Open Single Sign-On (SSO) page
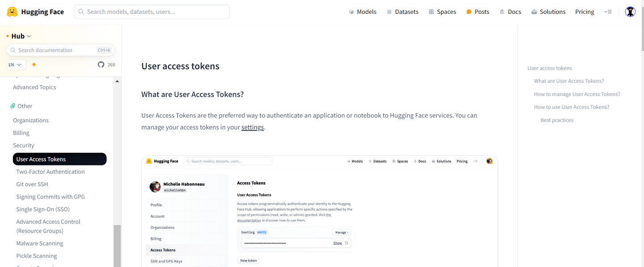644x267 pixels. click(43, 209)
